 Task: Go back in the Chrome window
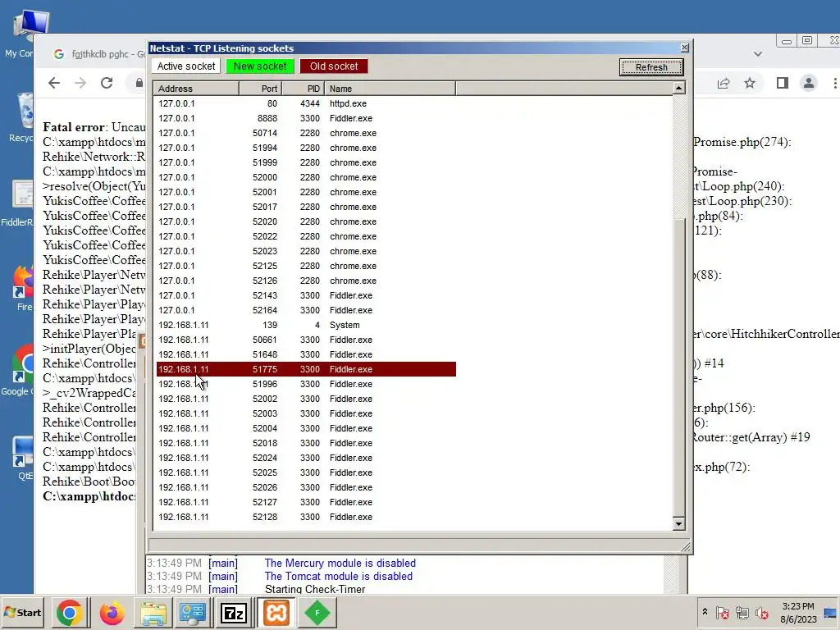pos(54,83)
